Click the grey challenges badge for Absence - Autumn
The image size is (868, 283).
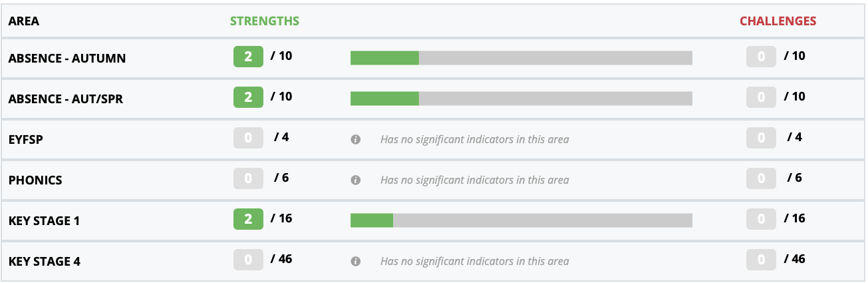point(761,57)
